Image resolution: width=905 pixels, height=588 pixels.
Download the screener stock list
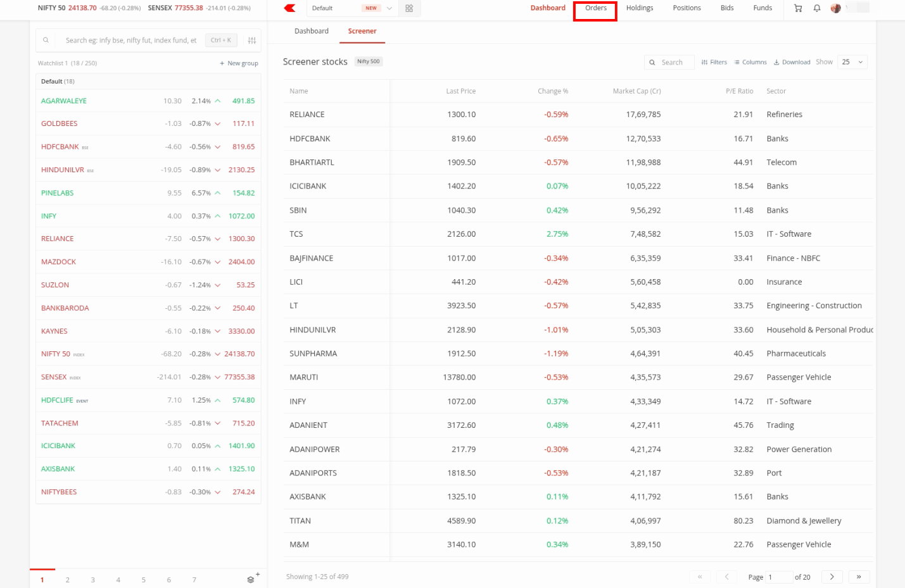pos(792,62)
